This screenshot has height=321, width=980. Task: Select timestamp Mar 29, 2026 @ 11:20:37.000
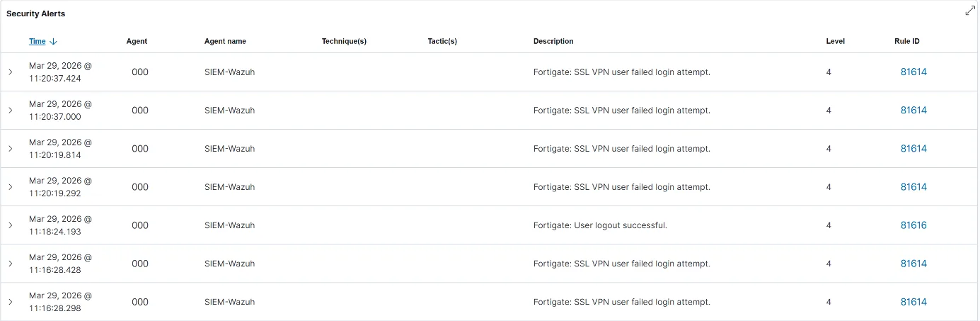(x=60, y=110)
